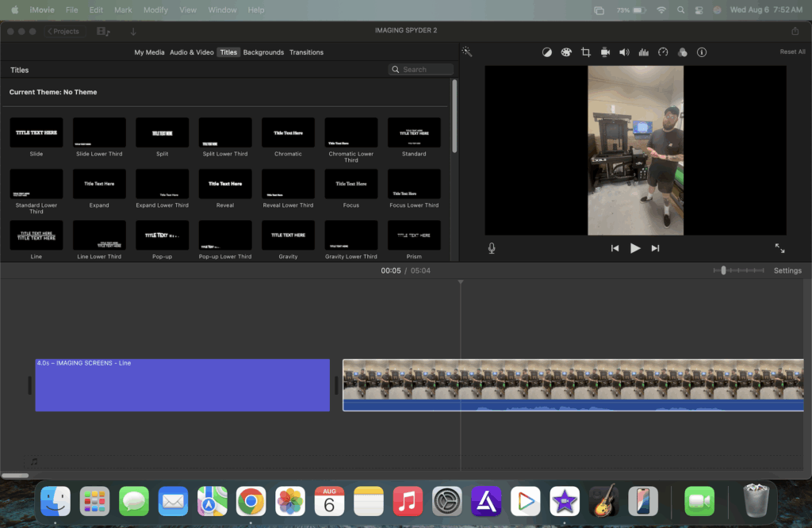Open the Color Balance controls
This screenshot has width=812, height=528.
point(546,52)
